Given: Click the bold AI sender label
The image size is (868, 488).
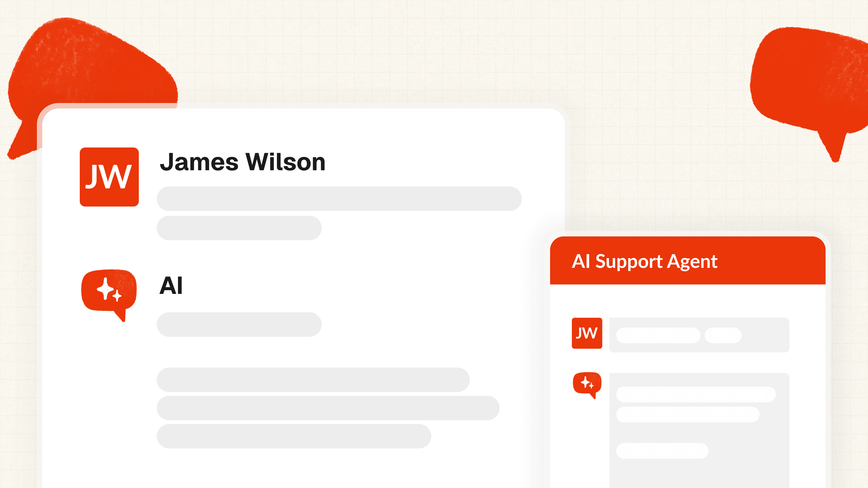Looking at the screenshot, I should 171,286.
